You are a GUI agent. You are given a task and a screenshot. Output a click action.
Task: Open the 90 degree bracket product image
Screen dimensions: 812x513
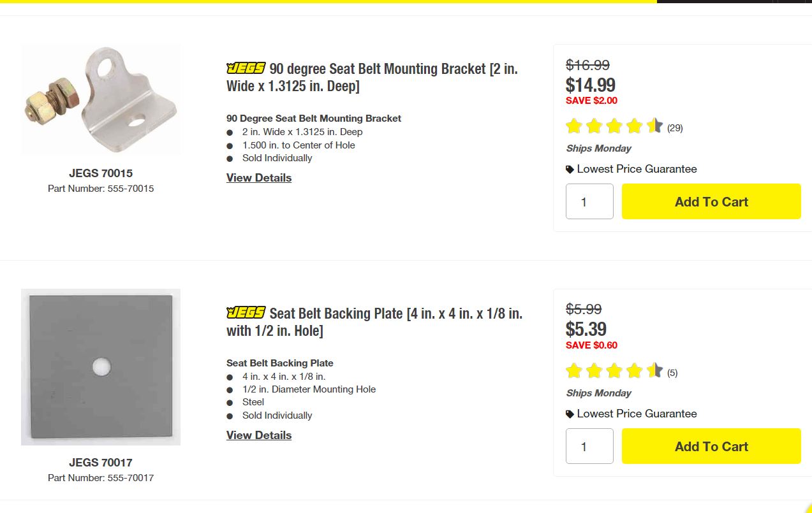pos(101,99)
